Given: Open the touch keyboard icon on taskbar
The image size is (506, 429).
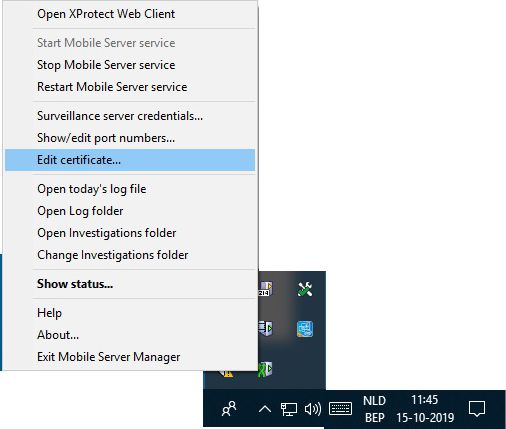Looking at the screenshot, I should click(x=340, y=409).
